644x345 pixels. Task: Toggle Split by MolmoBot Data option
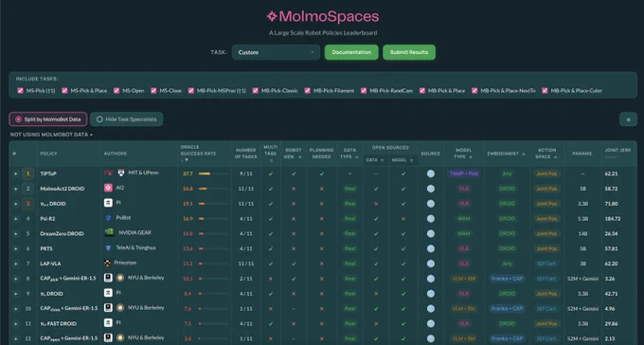point(48,119)
